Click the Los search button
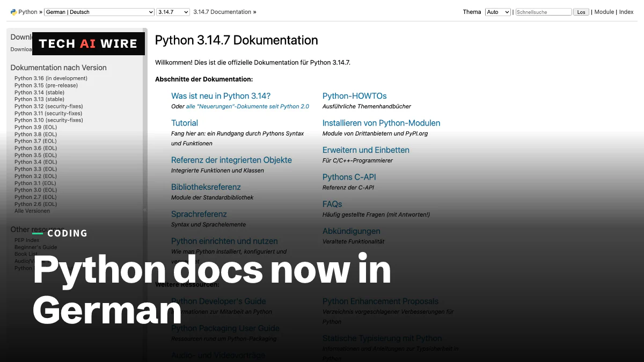The width and height of the screenshot is (644, 362). click(x=581, y=12)
